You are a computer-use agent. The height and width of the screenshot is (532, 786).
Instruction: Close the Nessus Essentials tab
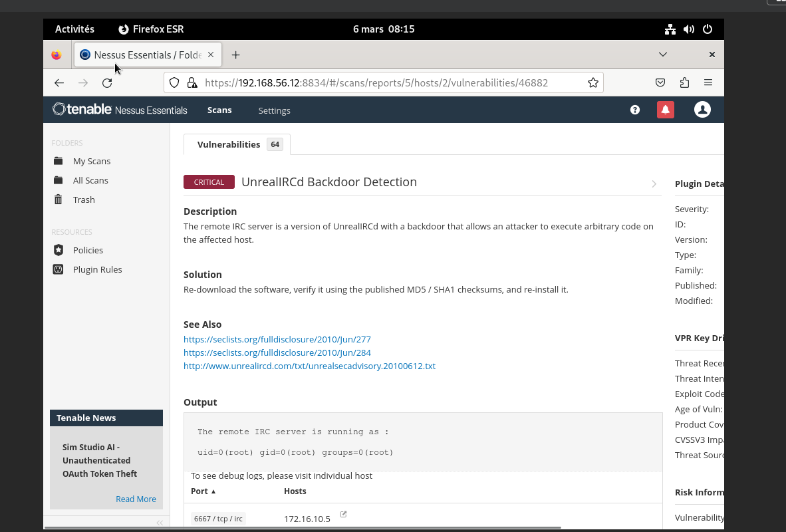pos(211,55)
